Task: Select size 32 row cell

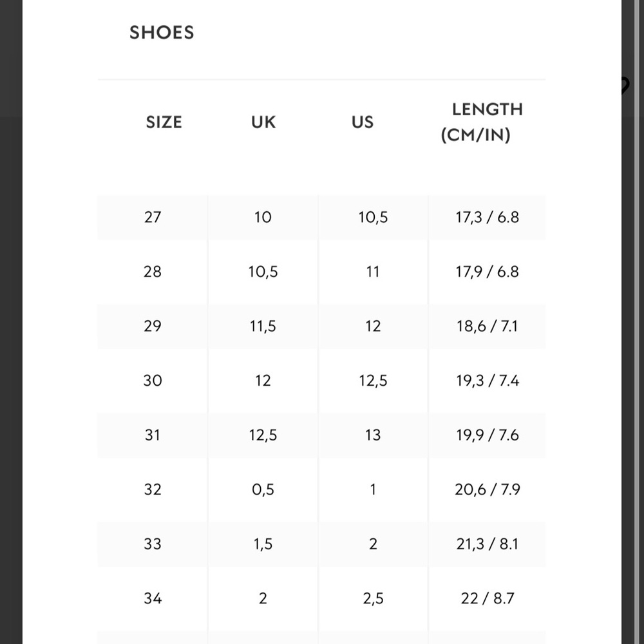Action: (153, 489)
